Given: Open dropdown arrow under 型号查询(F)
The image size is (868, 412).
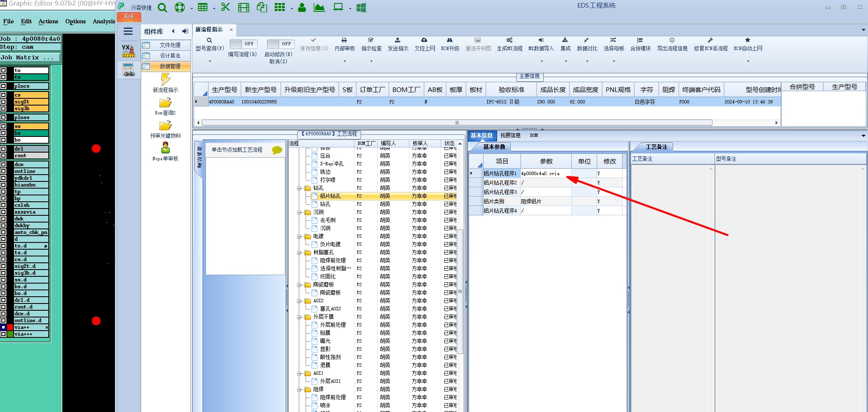Looking at the screenshot, I should tap(210, 61).
